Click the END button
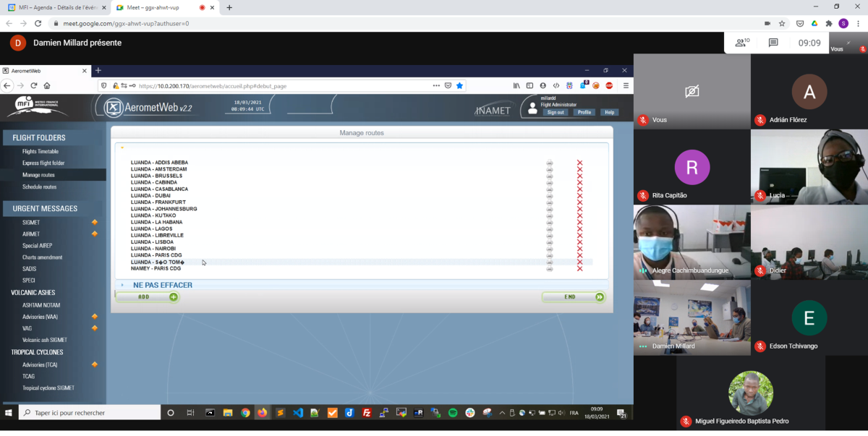868x436 pixels. [x=574, y=297]
